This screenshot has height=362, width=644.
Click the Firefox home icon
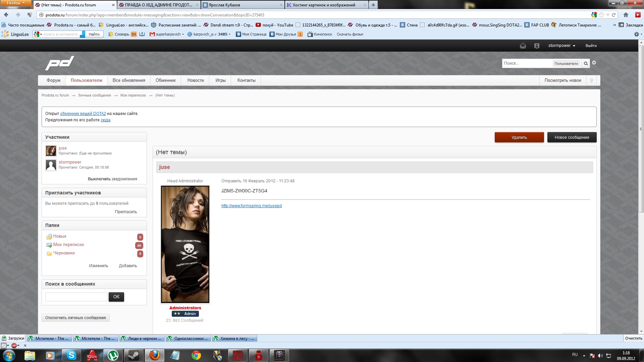click(626, 15)
